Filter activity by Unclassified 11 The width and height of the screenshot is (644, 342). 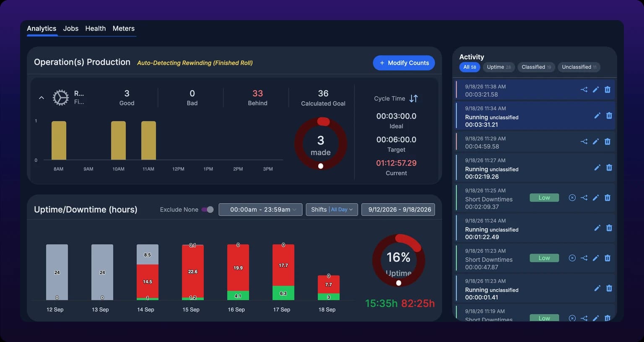579,67
